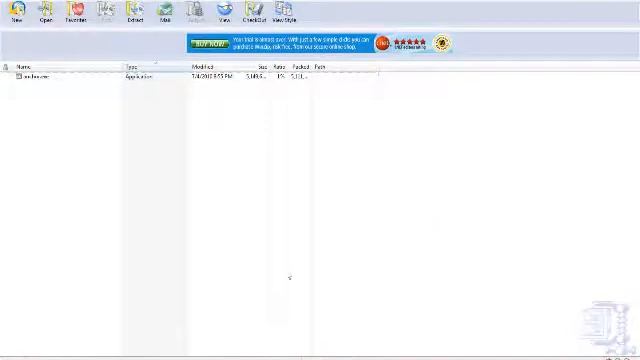Launch the CheckOut toolbar icon

pyautogui.click(x=254, y=11)
